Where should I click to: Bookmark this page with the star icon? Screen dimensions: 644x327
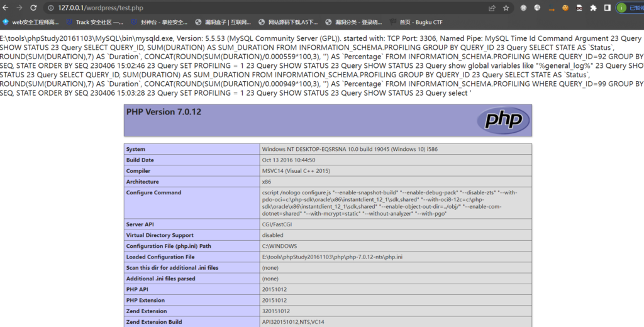point(506,8)
